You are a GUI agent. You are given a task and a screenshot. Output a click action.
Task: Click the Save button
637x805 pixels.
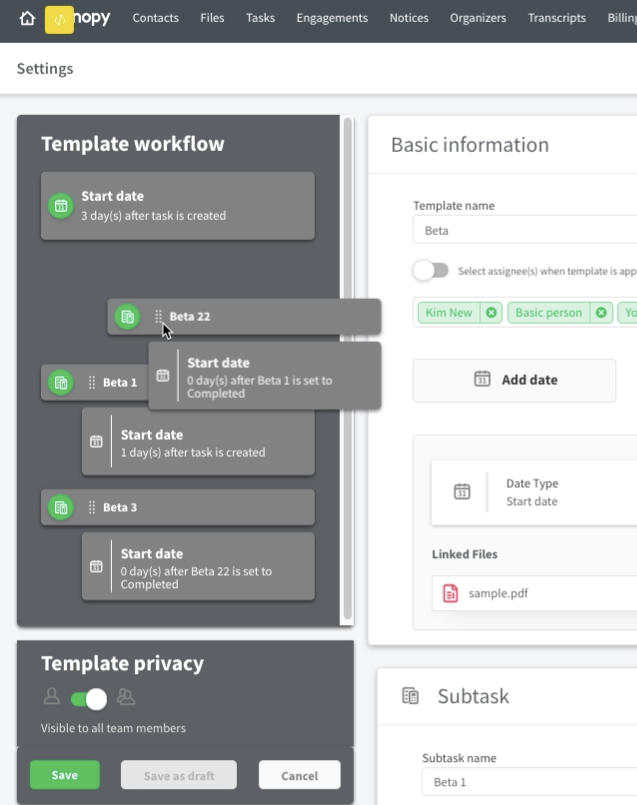65,775
